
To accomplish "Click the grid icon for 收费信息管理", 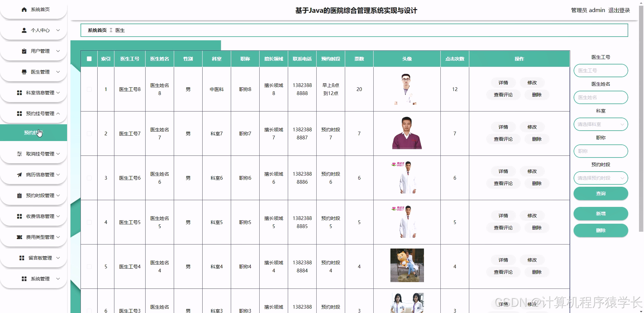I will pyautogui.click(x=19, y=216).
